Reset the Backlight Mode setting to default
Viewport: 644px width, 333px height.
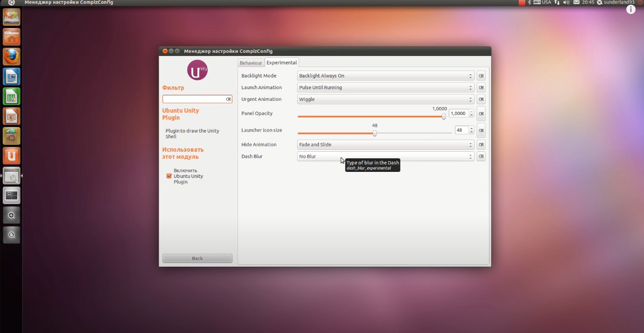[x=481, y=76]
